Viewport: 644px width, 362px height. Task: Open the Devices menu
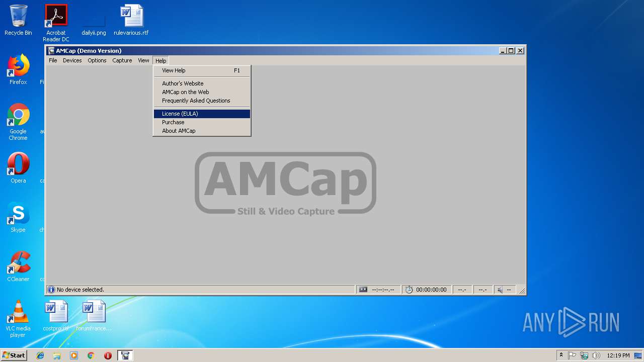tap(72, 60)
